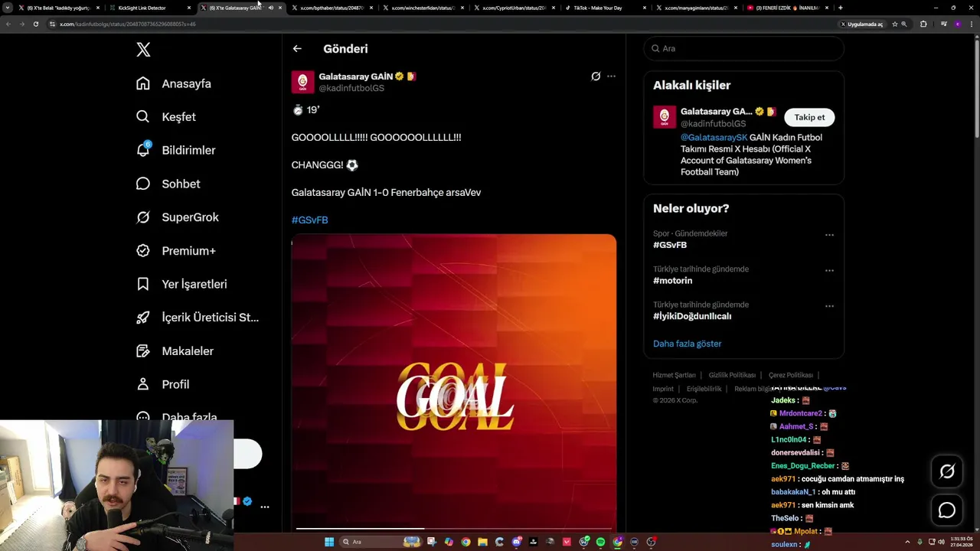Open the Keşfet explore page
This screenshot has height=551, width=980.
(166, 117)
